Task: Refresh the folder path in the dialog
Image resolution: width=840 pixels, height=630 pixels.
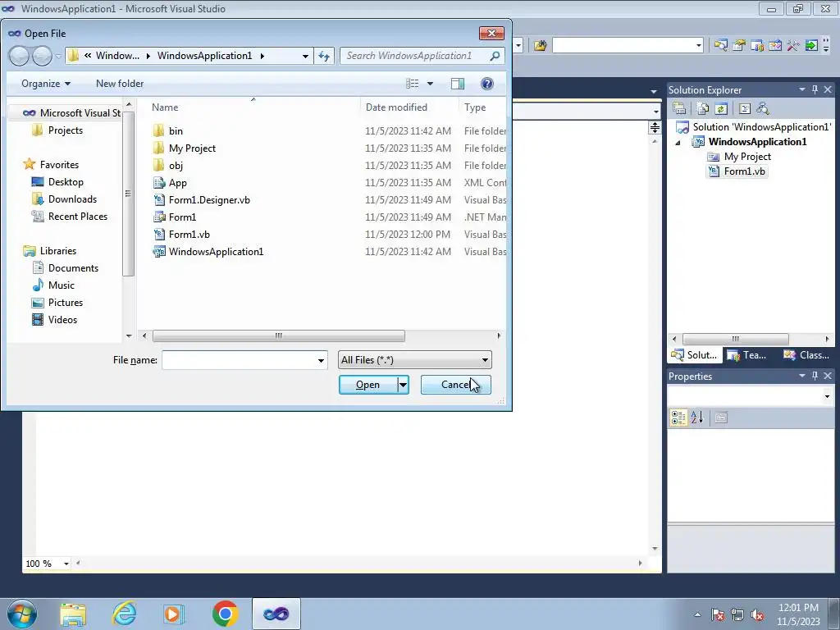Action: click(324, 56)
